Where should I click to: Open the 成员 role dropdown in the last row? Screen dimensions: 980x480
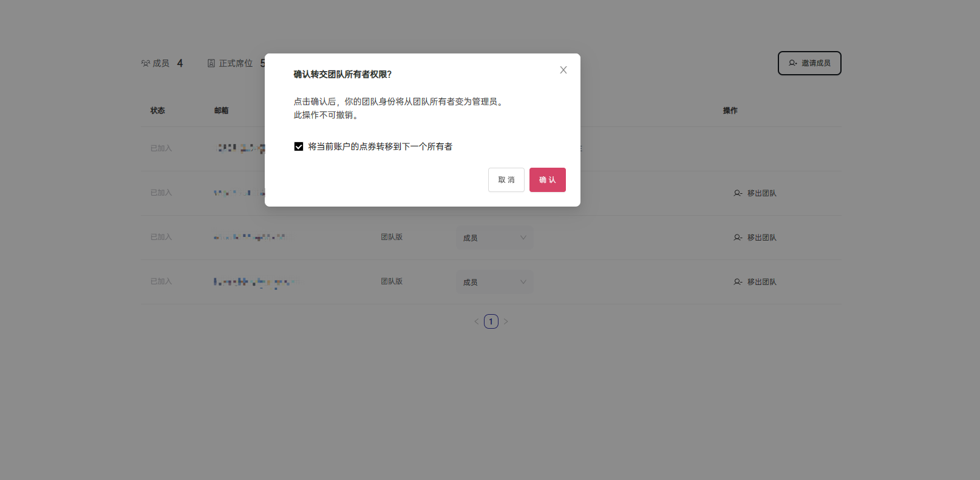coord(494,282)
